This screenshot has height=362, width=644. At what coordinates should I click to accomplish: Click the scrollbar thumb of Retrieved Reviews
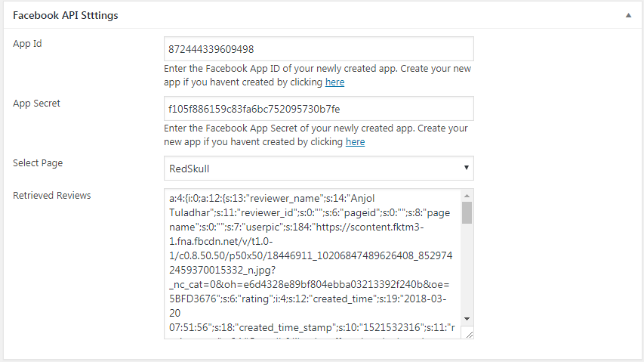pyautogui.click(x=467, y=212)
